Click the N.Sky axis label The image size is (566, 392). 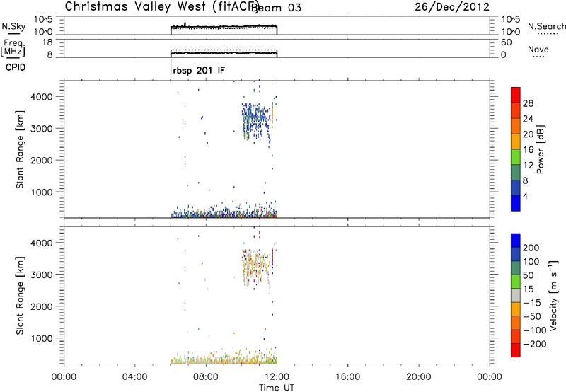coord(13,26)
